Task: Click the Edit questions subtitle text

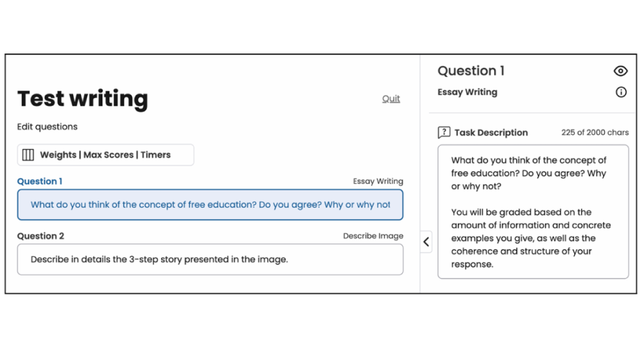Action: pyautogui.click(x=47, y=126)
